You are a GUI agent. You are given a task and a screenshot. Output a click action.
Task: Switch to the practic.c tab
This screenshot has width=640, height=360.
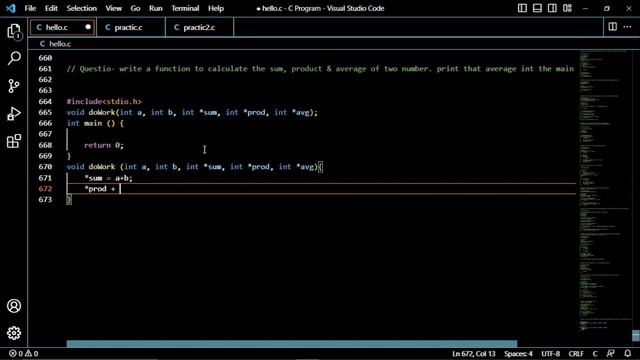[x=131, y=27]
